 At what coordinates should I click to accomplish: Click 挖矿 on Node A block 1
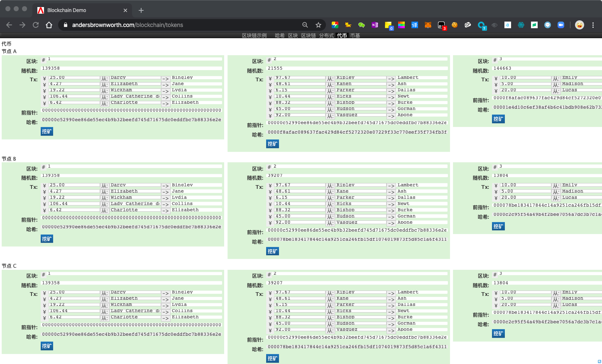(47, 132)
